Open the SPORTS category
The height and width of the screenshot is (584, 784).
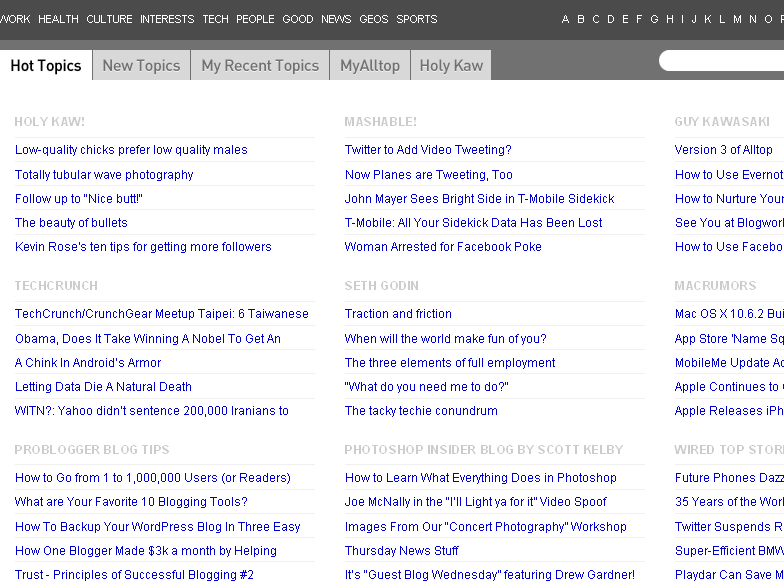(416, 19)
